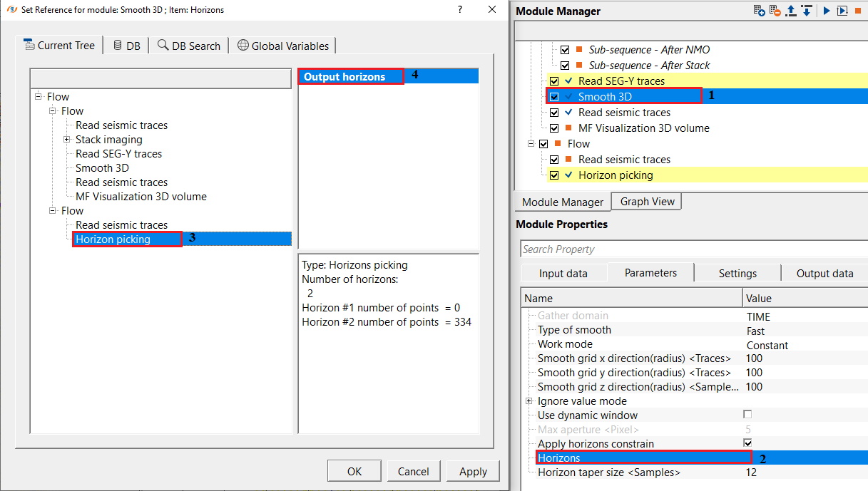Select the Module Manager bottom tab
868x491 pixels.
pos(563,202)
